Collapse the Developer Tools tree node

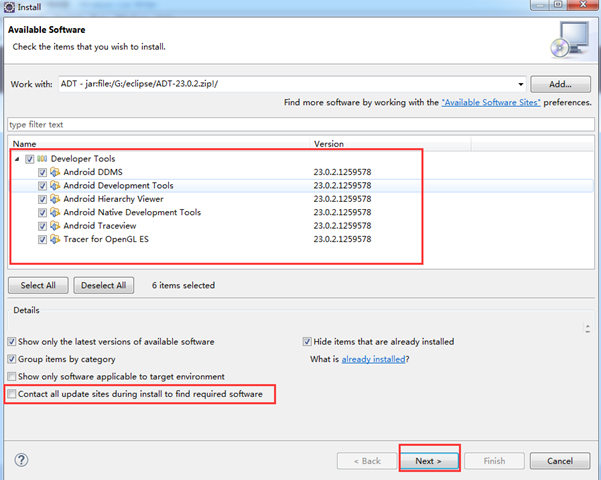click(17, 159)
